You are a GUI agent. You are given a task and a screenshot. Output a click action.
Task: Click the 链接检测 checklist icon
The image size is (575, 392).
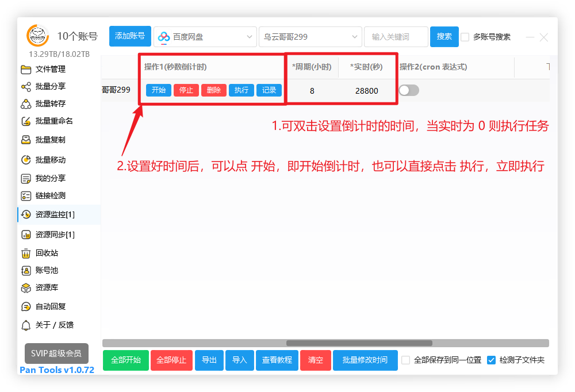point(26,196)
